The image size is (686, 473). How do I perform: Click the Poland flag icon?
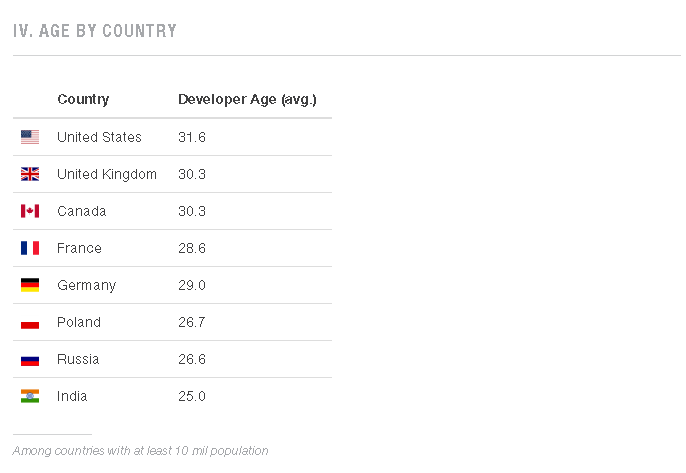[30, 322]
